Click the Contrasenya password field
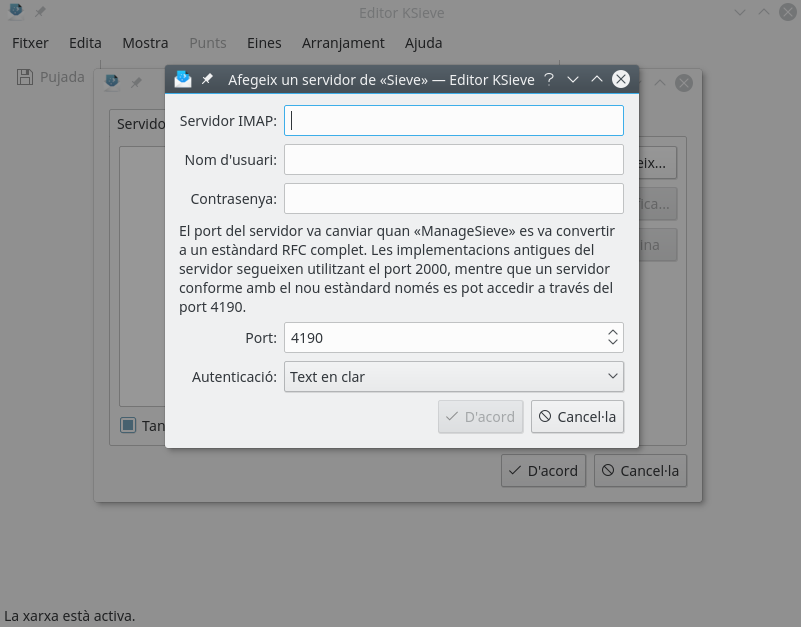Viewport: 801px width, 627px height. 453,198
